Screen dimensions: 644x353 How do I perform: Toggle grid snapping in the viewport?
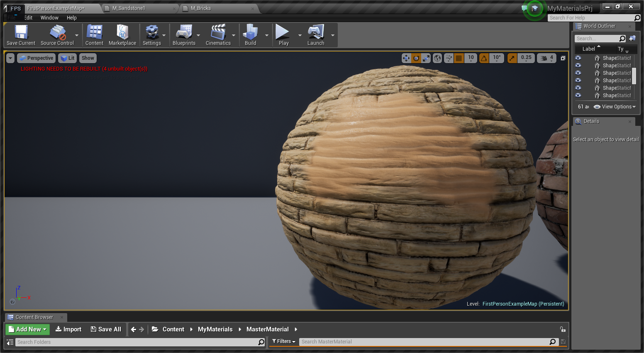point(459,58)
